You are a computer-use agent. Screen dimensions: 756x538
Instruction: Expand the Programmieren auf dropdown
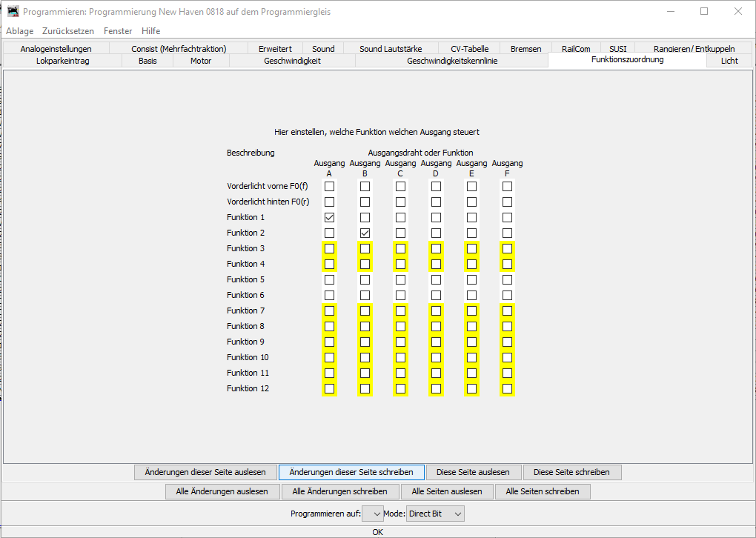pos(372,514)
